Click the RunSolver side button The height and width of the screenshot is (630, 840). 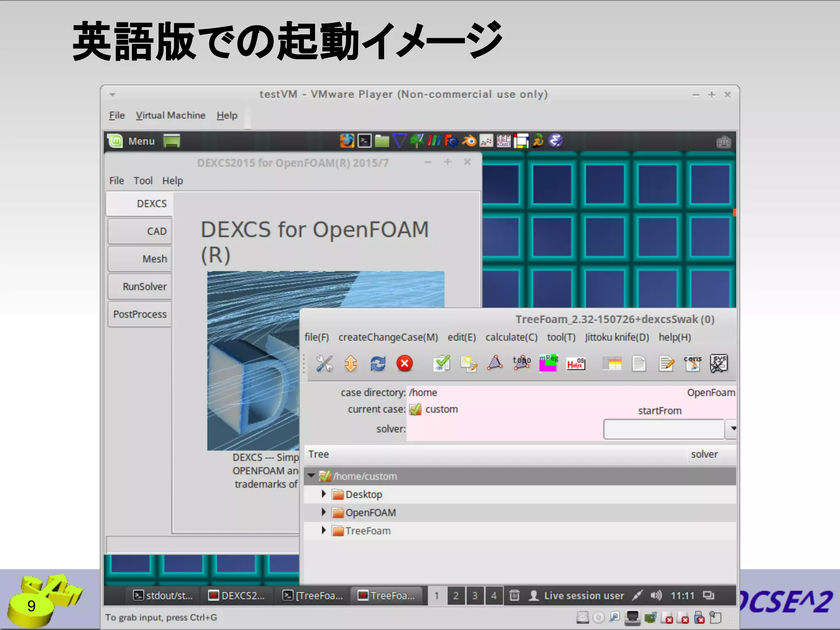pyautogui.click(x=140, y=286)
